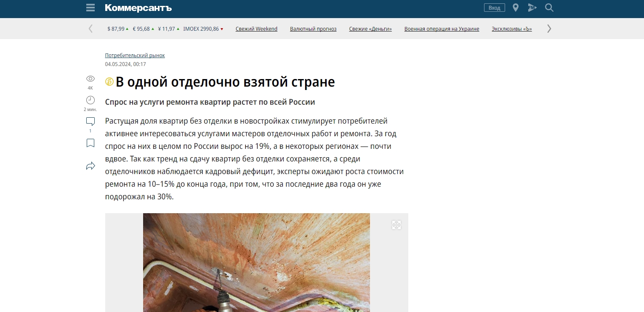Expand the photo with the fullscreen icon
Image resolution: width=644 pixels, height=312 pixels.
(396, 225)
